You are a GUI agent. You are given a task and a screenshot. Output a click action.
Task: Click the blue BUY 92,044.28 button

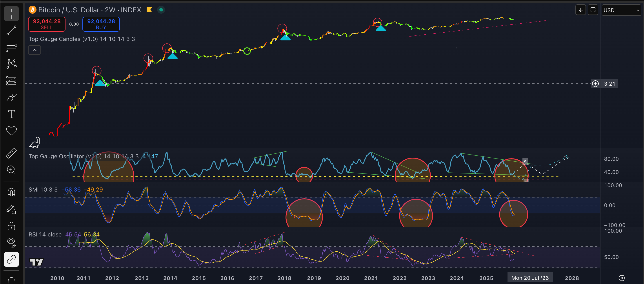101,24
